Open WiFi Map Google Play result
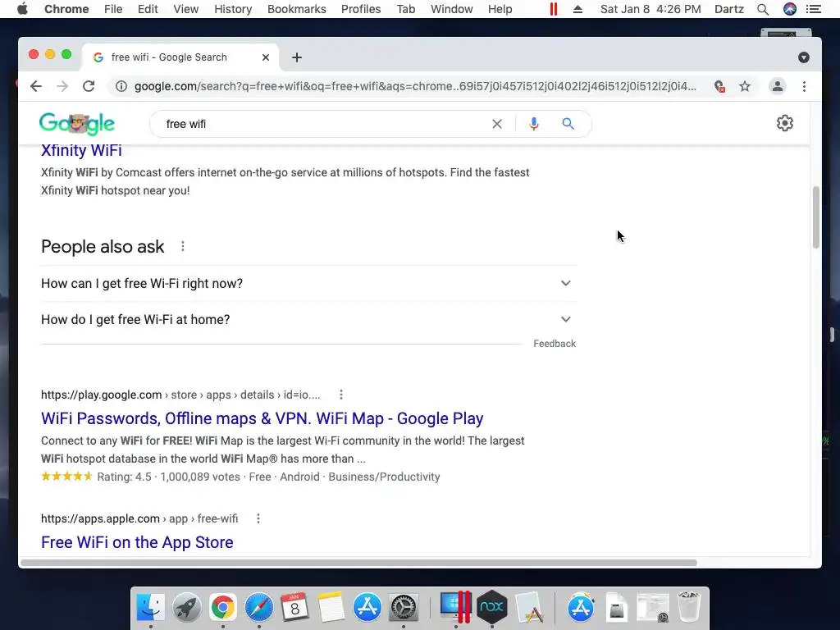840x630 pixels. 262,418
